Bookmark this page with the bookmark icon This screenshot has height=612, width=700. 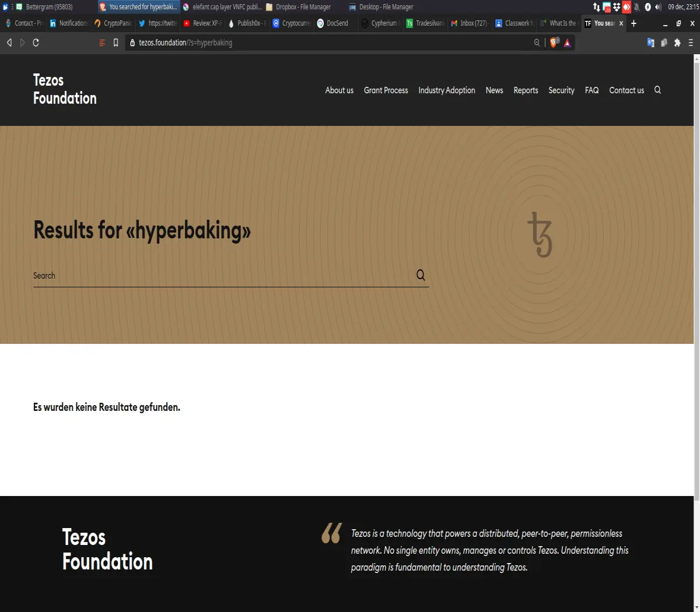[x=116, y=43]
